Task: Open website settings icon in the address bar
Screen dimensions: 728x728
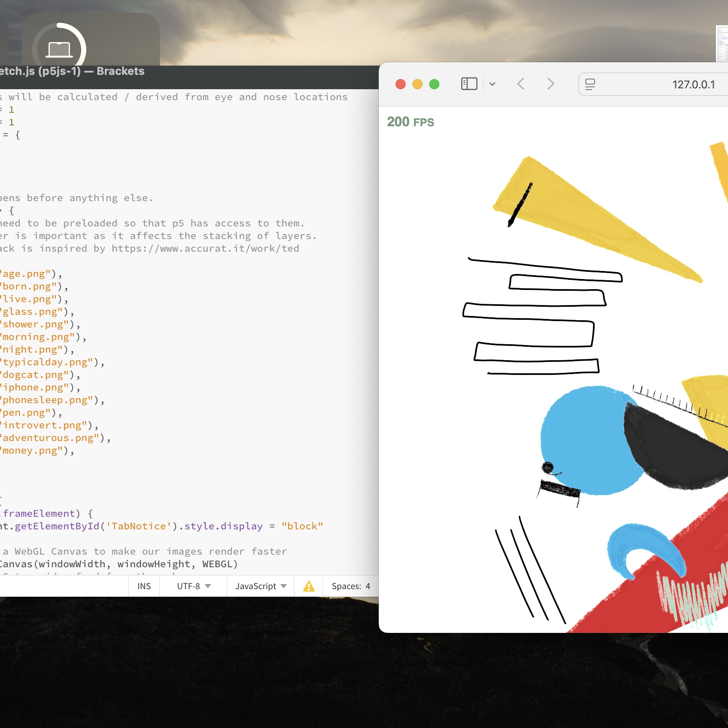Action: [591, 84]
